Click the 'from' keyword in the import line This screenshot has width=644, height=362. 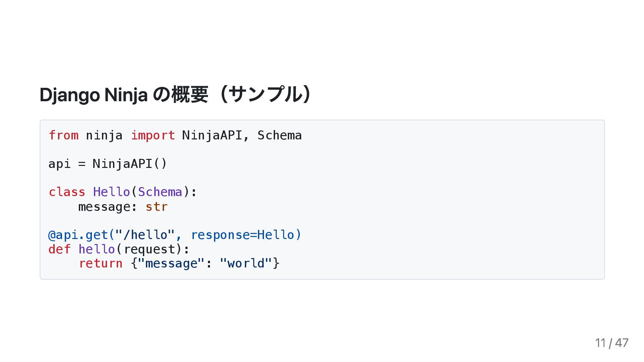63,135
